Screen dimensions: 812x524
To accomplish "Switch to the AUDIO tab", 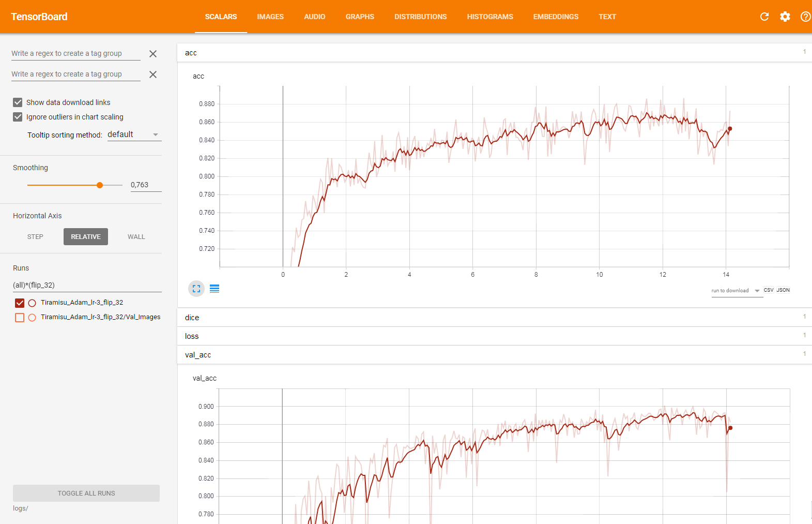I will tap(315, 17).
